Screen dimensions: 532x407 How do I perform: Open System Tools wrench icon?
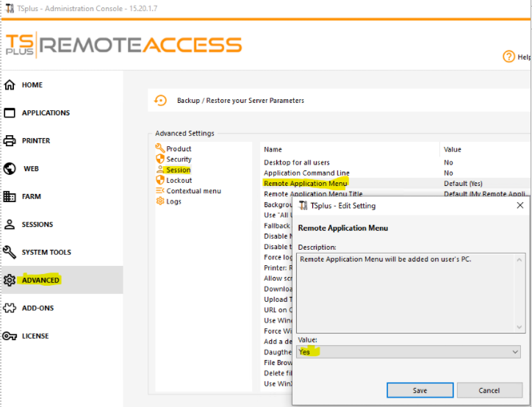[10, 253]
